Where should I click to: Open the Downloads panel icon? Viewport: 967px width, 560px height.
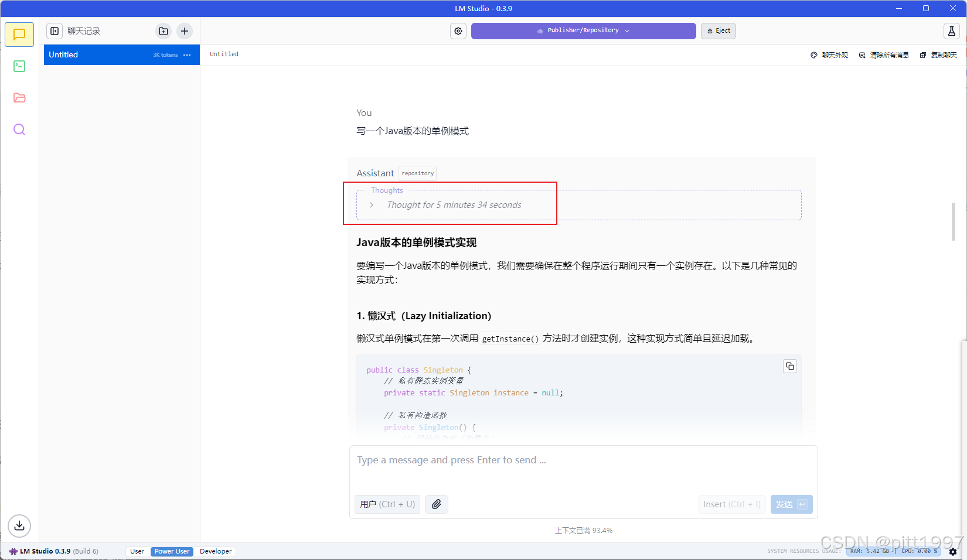pyautogui.click(x=19, y=525)
